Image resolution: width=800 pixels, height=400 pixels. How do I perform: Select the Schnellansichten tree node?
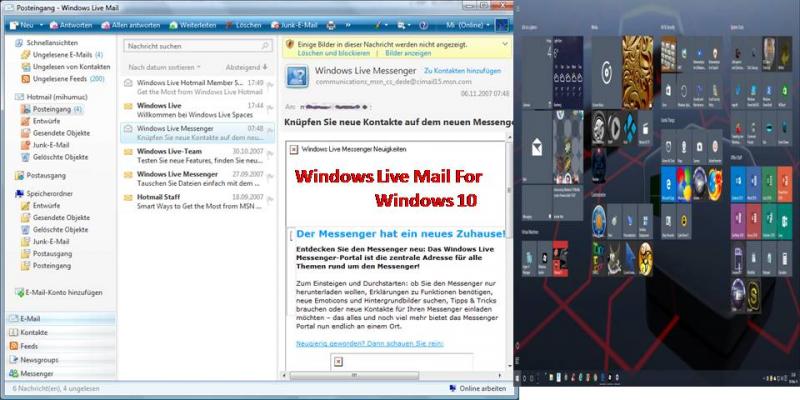[x=52, y=43]
